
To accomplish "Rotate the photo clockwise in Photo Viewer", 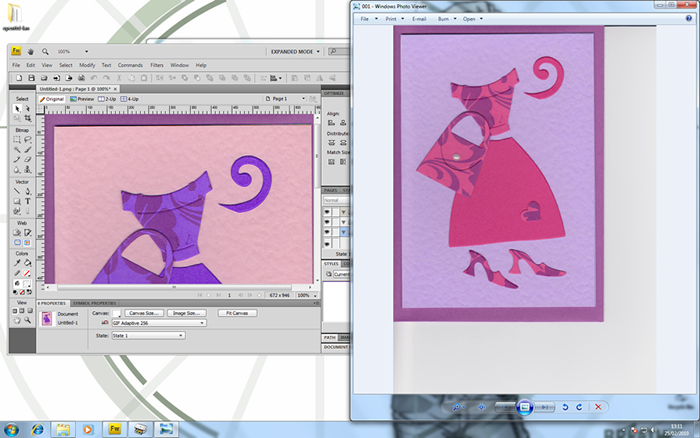I will click(x=579, y=407).
